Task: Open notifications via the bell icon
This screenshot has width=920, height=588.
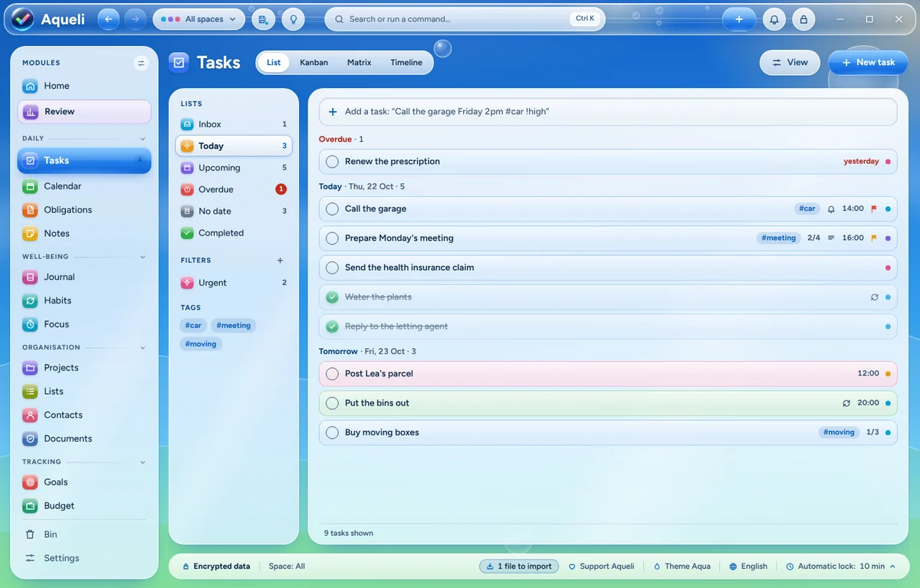Action: click(x=774, y=19)
